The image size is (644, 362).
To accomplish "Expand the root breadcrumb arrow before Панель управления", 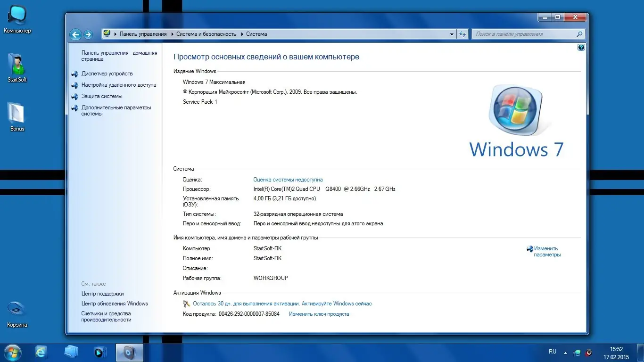I will pos(115,34).
